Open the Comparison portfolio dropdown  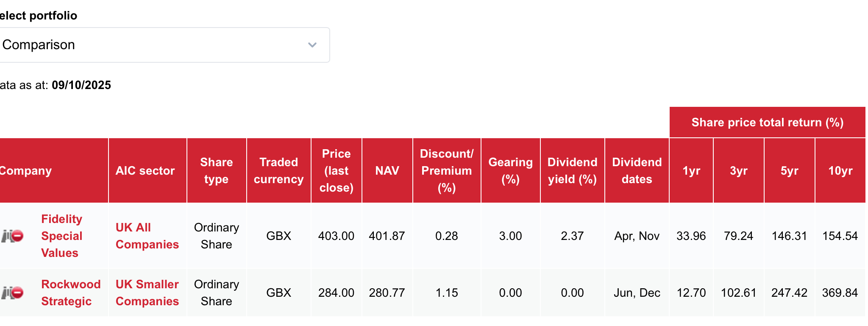[164, 45]
